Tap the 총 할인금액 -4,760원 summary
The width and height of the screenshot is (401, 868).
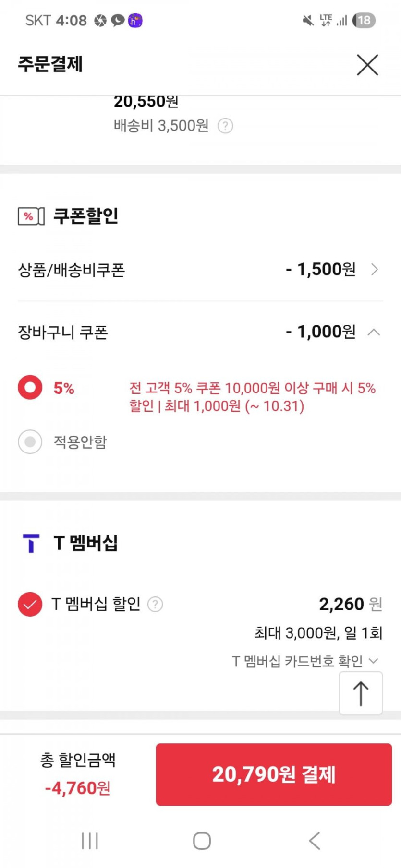click(78, 773)
